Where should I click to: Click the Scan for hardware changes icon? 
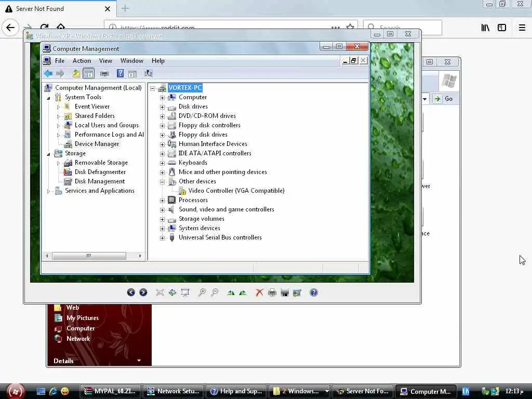pos(148,73)
